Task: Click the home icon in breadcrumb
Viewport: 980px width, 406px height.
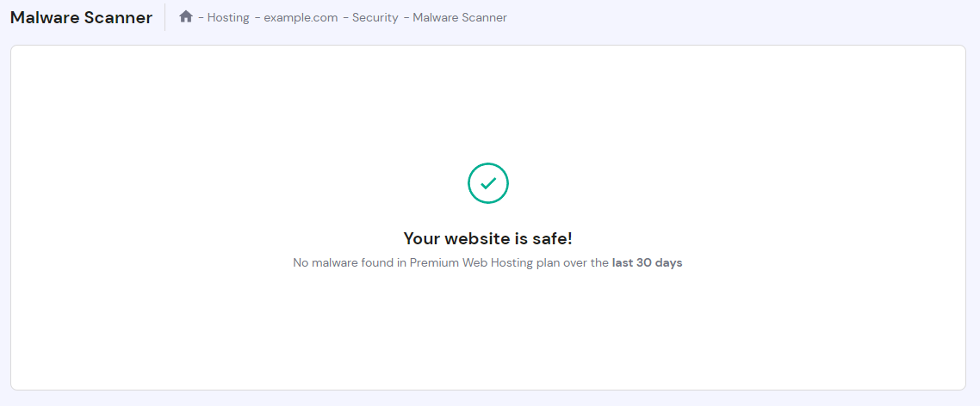Action: 186,16
